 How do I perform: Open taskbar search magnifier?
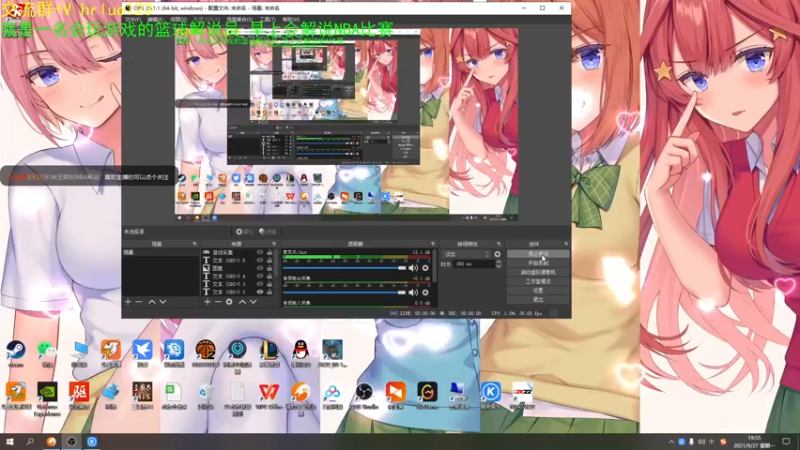click(30, 442)
